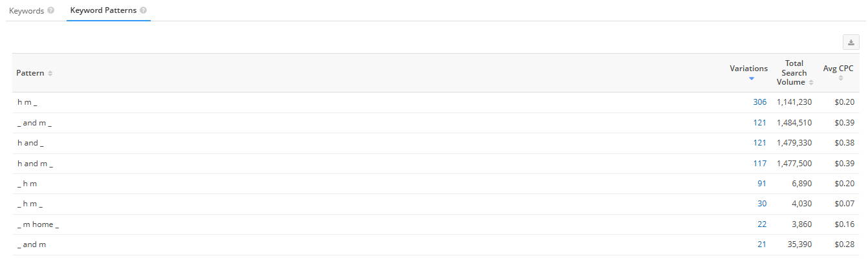
Task: Click the Variations descending sort arrow
Action: (x=752, y=78)
